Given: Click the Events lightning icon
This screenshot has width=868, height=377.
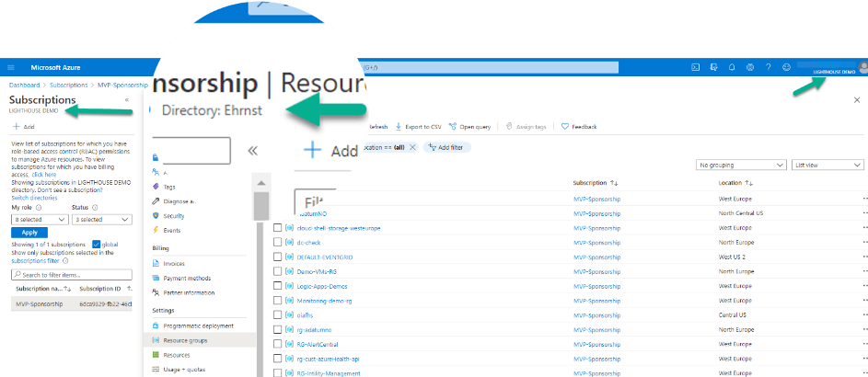Looking at the screenshot, I should pyautogui.click(x=156, y=230).
